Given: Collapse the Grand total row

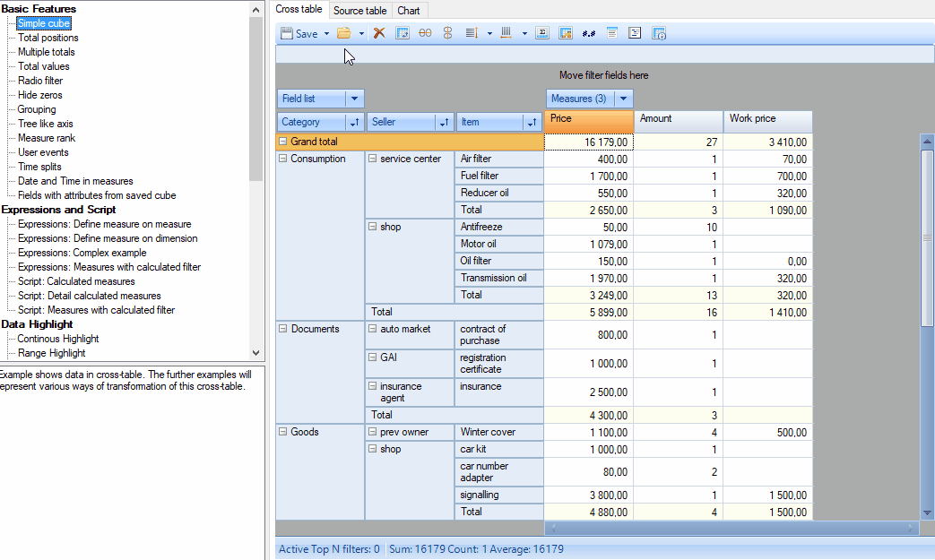Looking at the screenshot, I should click(x=283, y=142).
